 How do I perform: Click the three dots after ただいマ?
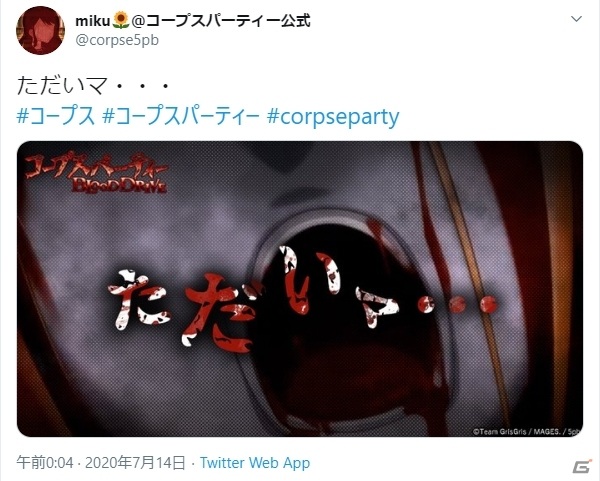(x=143, y=86)
